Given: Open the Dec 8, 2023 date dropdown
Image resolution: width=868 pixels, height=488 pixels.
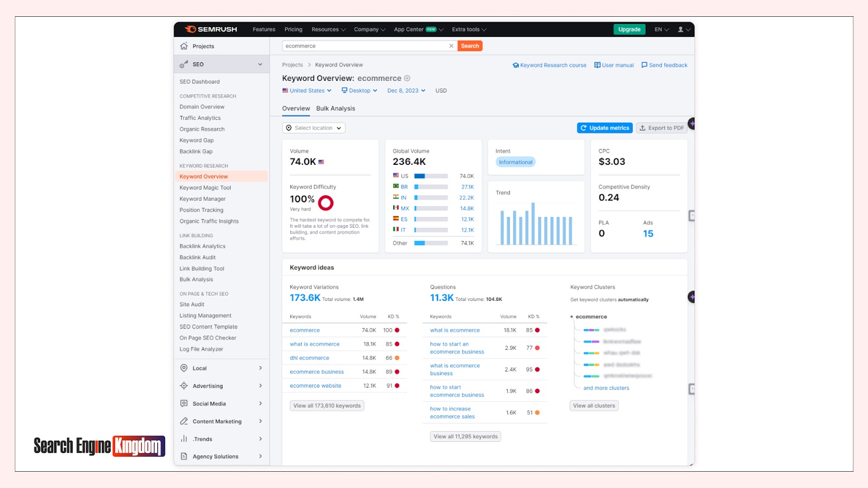Looking at the screenshot, I should pyautogui.click(x=406, y=91).
